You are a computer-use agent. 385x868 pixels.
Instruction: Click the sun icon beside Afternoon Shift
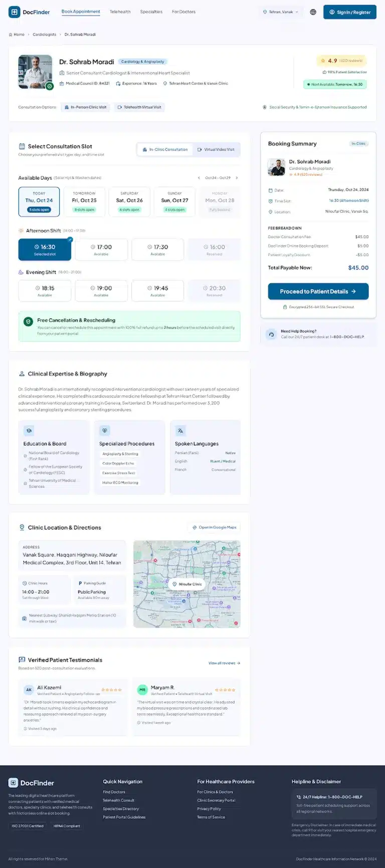click(21, 231)
